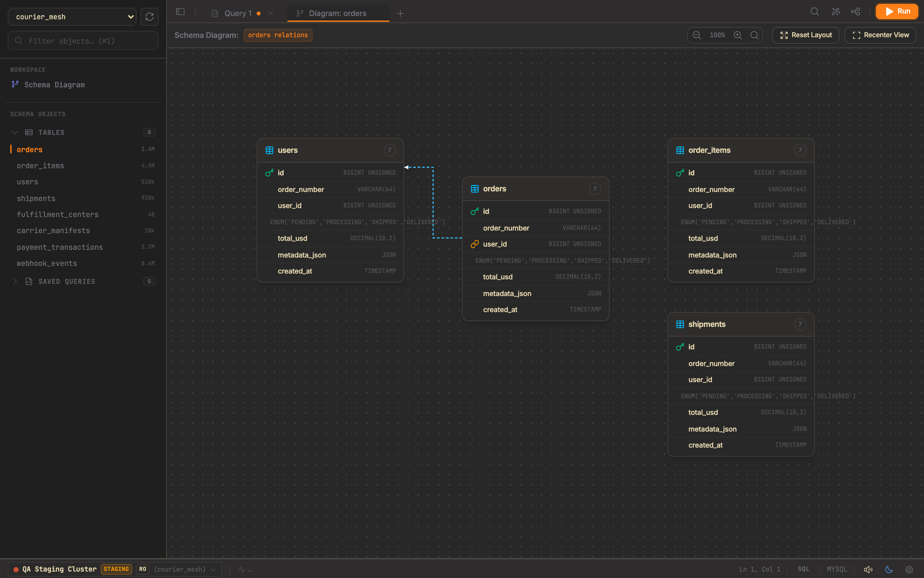The image size is (924, 578).
Task: Open the search icon in top toolbar
Action: tap(815, 12)
